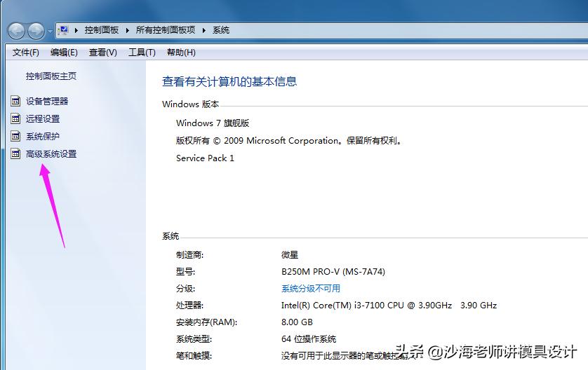Click shield icon beside 系统保护
Image resolution: width=588 pixels, height=370 pixels.
click(x=15, y=137)
